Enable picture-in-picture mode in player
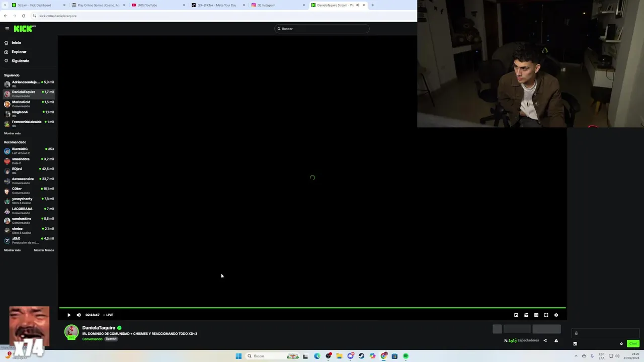The width and height of the screenshot is (644, 362). click(x=516, y=315)
